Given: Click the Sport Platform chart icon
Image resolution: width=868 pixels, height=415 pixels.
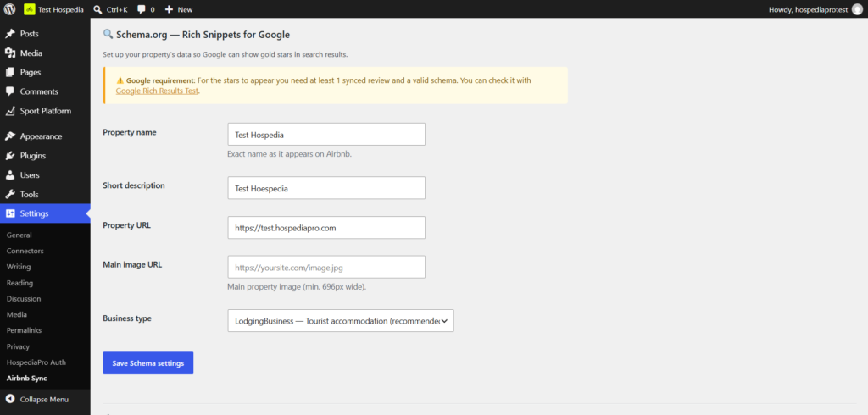Looking at the screenshot, I should [10, 111].
